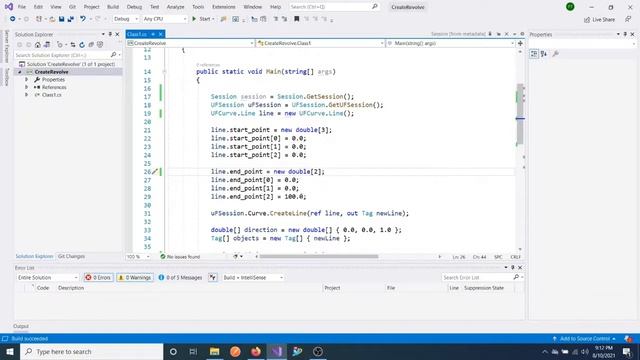Click the Save icon in the toolbar

62,19
